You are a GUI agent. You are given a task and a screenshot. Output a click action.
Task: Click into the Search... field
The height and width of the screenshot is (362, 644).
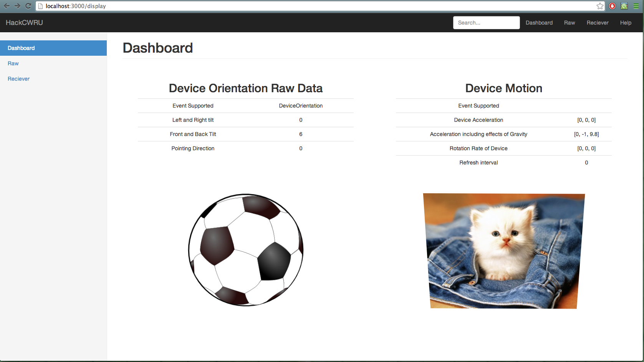(x=486, y=23)
